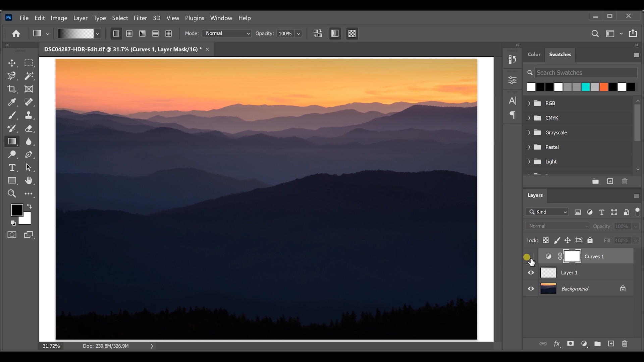Hide the Background layer
The width and height of the screenshot is (644, 362).
click(531, 289)
